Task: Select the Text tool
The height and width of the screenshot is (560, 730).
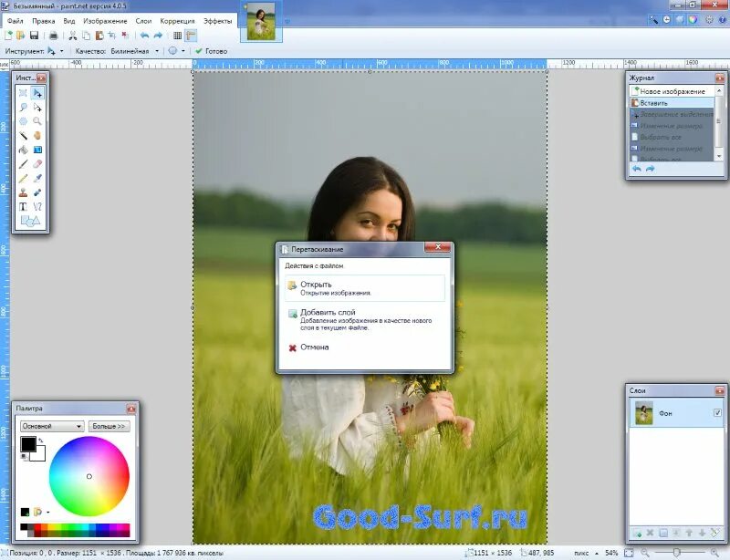Action: [23, 207]
